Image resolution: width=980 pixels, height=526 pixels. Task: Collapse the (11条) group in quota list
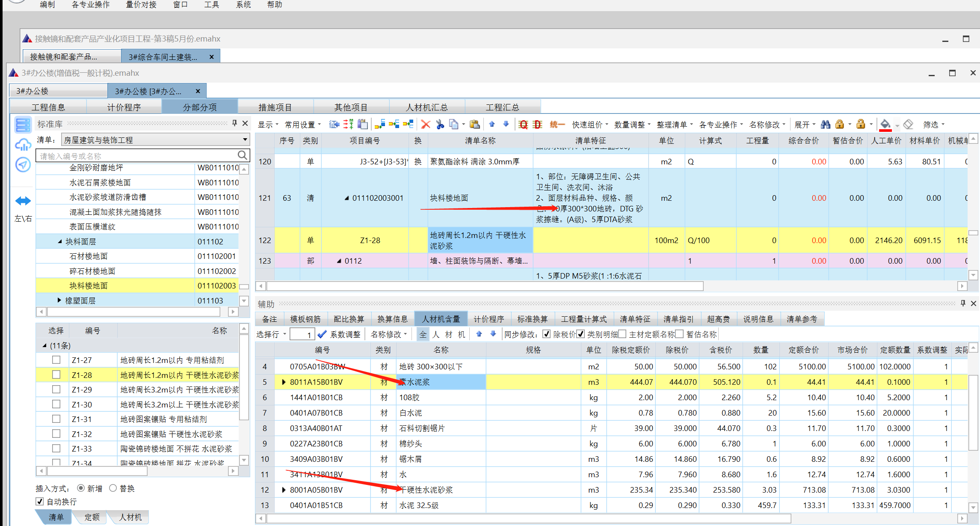click(44, 345)
